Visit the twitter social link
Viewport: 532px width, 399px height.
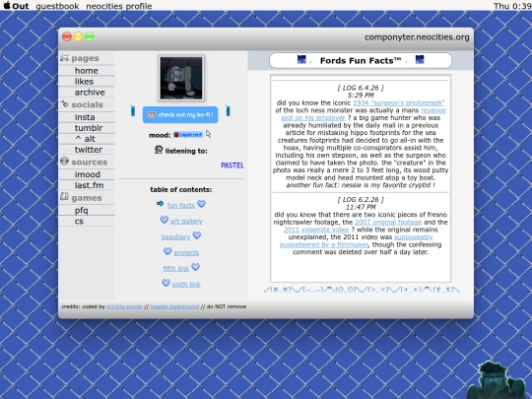point(89,150)
